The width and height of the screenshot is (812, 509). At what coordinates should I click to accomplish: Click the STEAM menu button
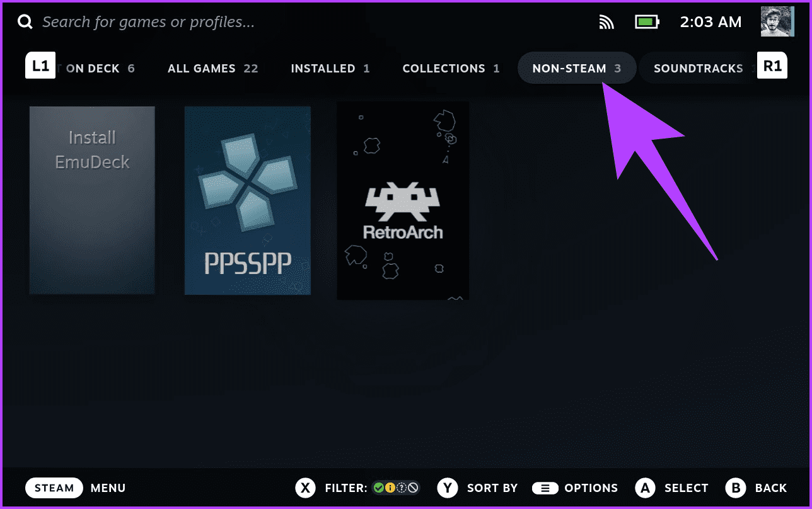[x=54, y=488]
